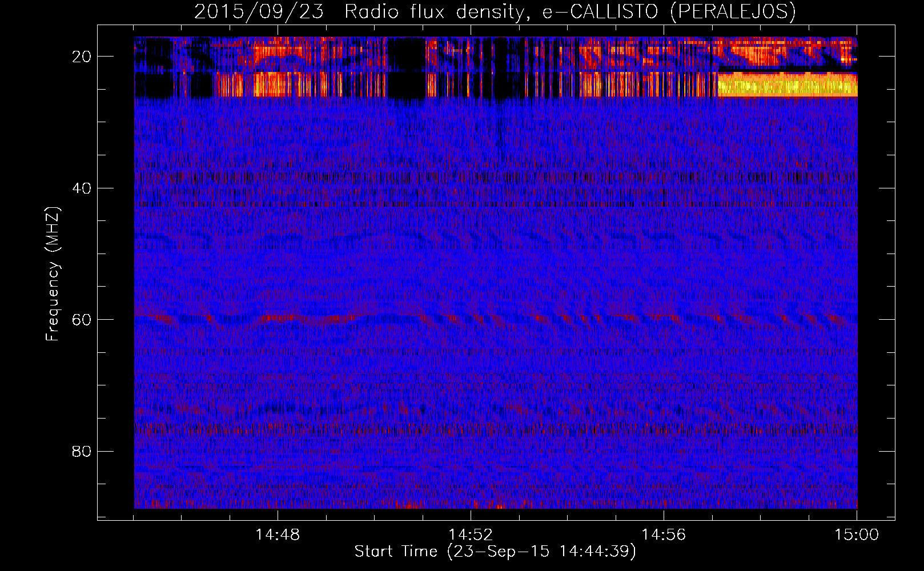This screenshot has width=924, height=571.
Task: Select the Frequency (MHZ) axis label
Action: tap(53, 274)
